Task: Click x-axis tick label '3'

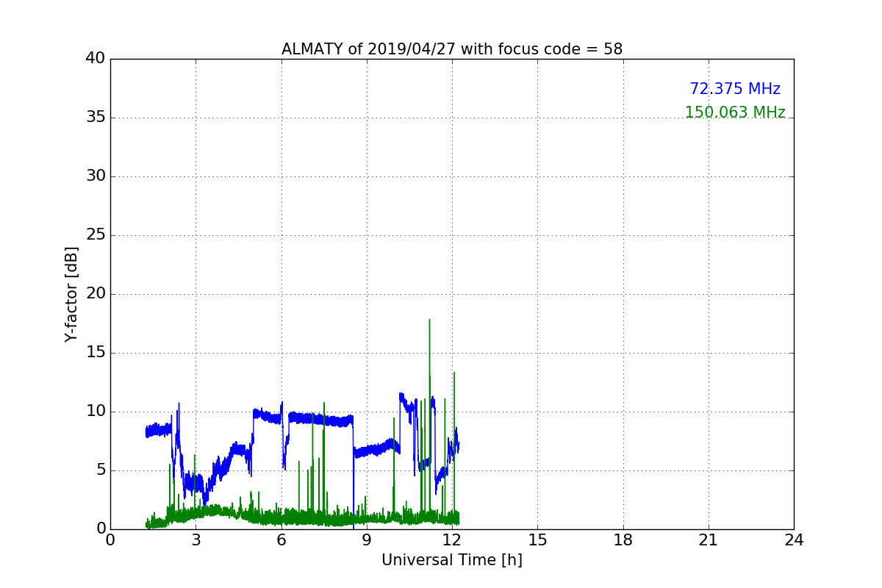Action: tap(196, 540)
